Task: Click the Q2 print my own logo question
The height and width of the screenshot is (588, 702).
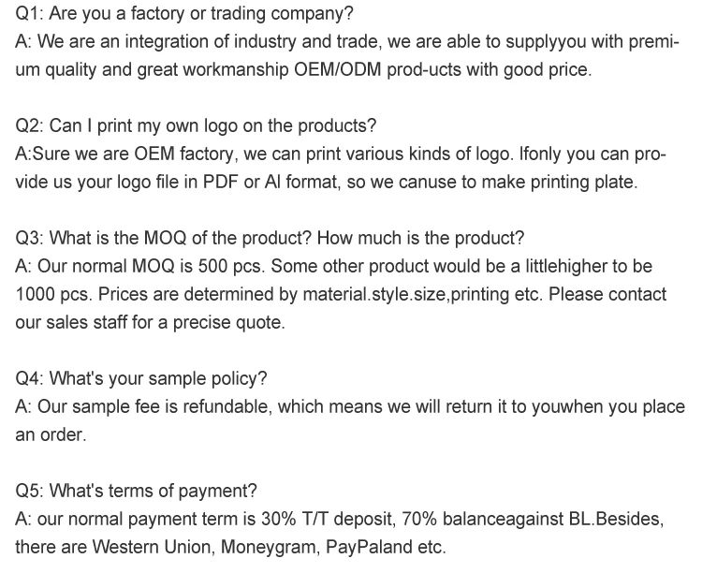Action: [x=197, y=125]
